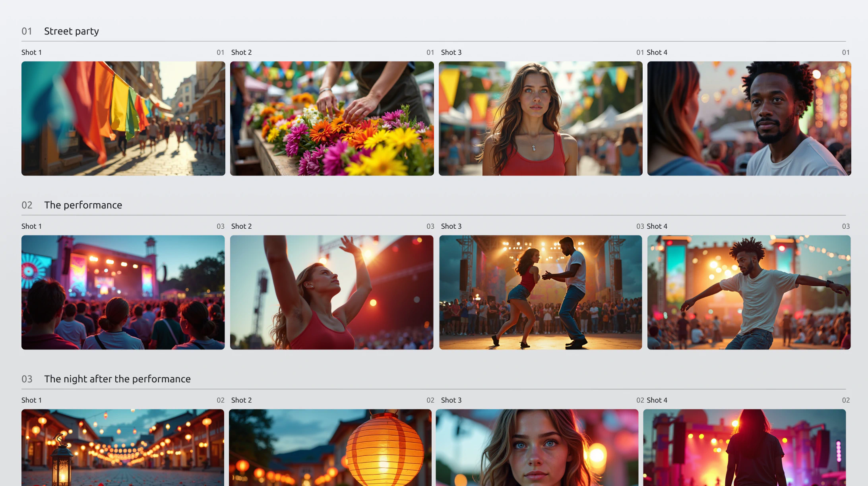Screen dimensions: 868x486
Task: Open night scene Shot 1 lantern street thumbnail
Action: point(123,447)
